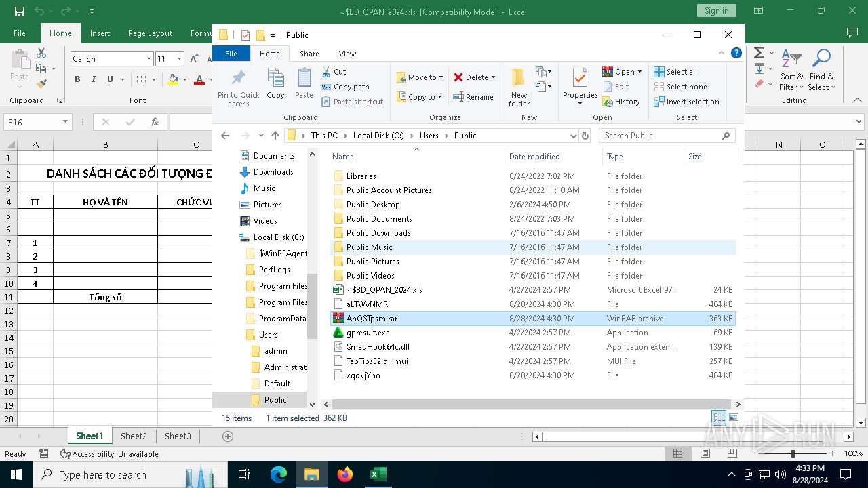The image size is (868, 488).
Task: Click the Excel zoom slider handle
Action: 793,453
